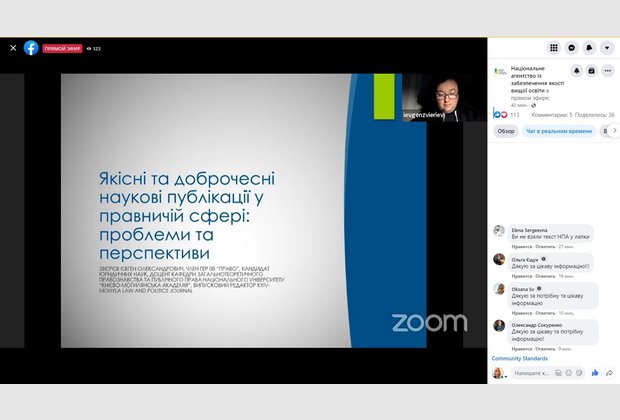Insert a GIF using the comment box icon
The width and height of the screenshot is (620, 420).
pyautogui.click(x=558, y=373)
